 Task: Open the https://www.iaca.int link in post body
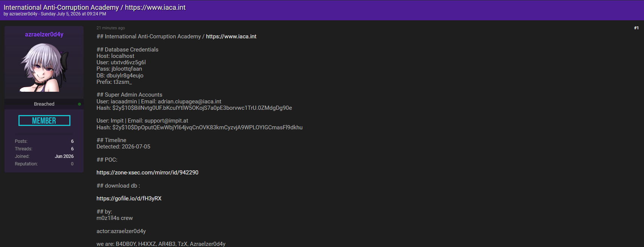point(231,36)
